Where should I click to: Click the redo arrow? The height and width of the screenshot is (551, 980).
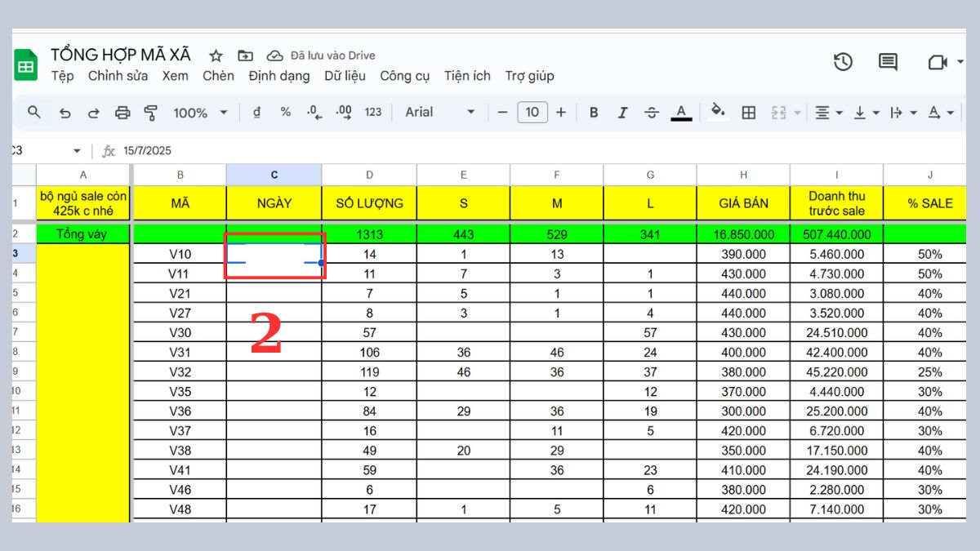[x=93, y=113]
